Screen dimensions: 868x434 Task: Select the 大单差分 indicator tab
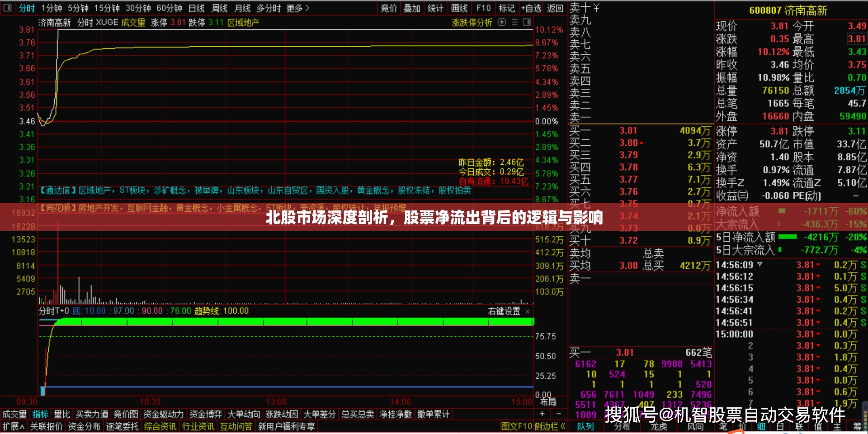pyautogui.click(x=320, y=414)
